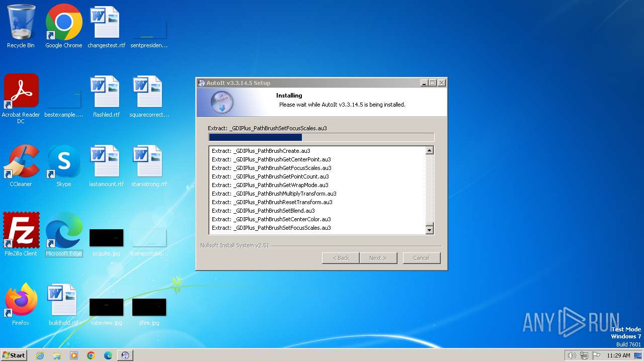Click the < Back button

click(x=341, y=258)
